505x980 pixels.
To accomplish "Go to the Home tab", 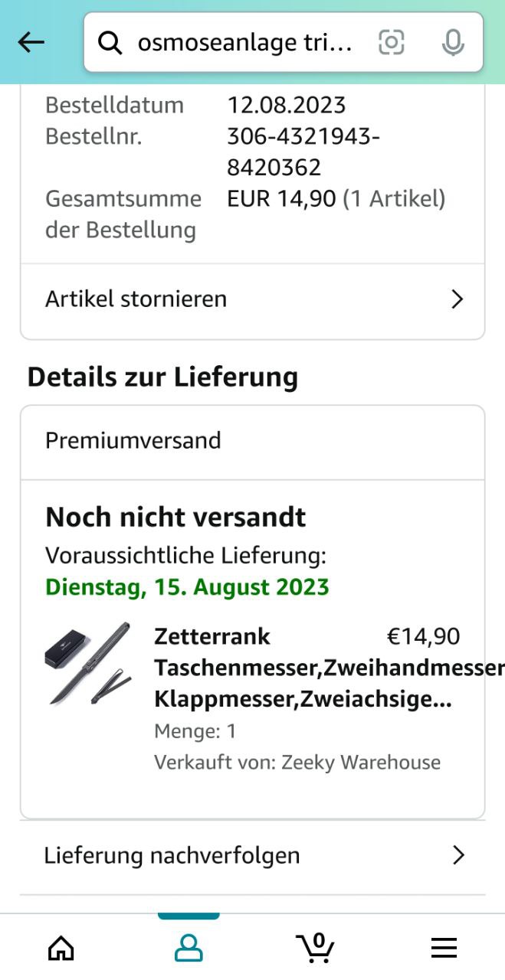I will 61,948.
